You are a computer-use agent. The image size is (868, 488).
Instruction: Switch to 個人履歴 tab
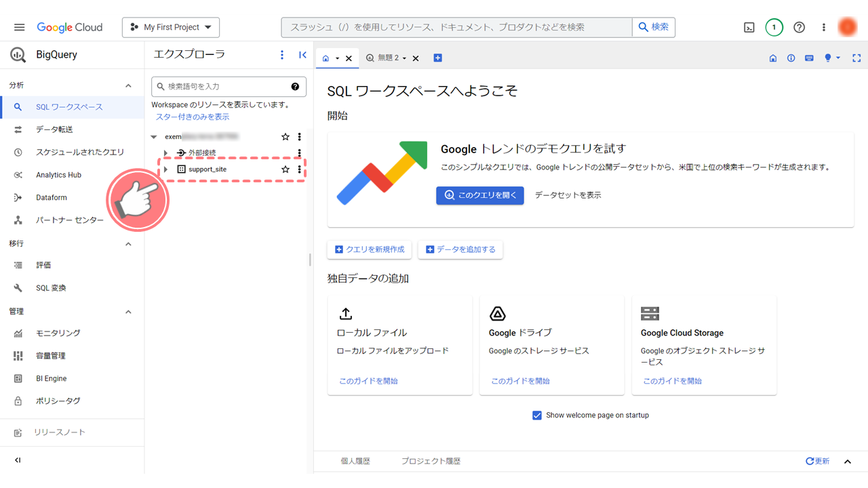click(x=355, y=462)
